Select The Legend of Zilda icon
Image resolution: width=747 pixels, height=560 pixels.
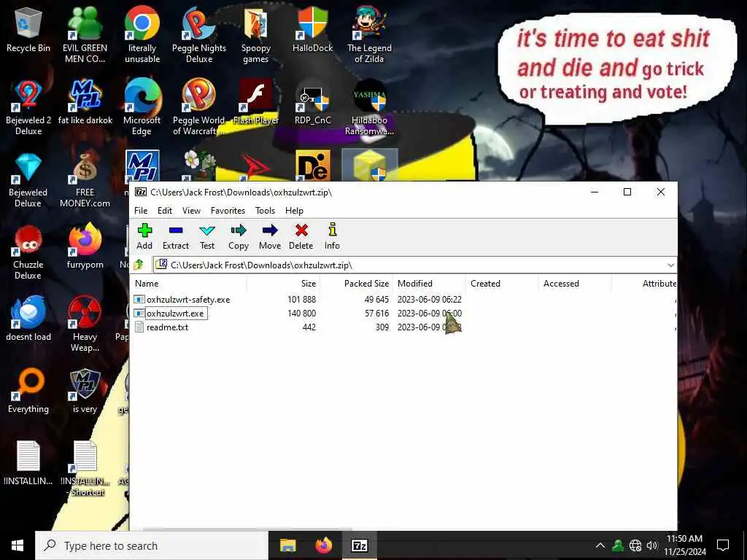click(369, 35)
